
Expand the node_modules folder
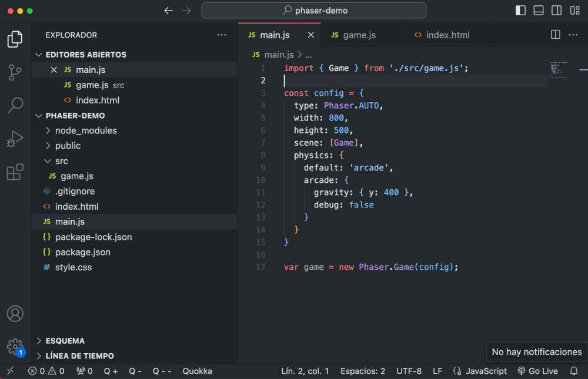click(x=86, y=130)
